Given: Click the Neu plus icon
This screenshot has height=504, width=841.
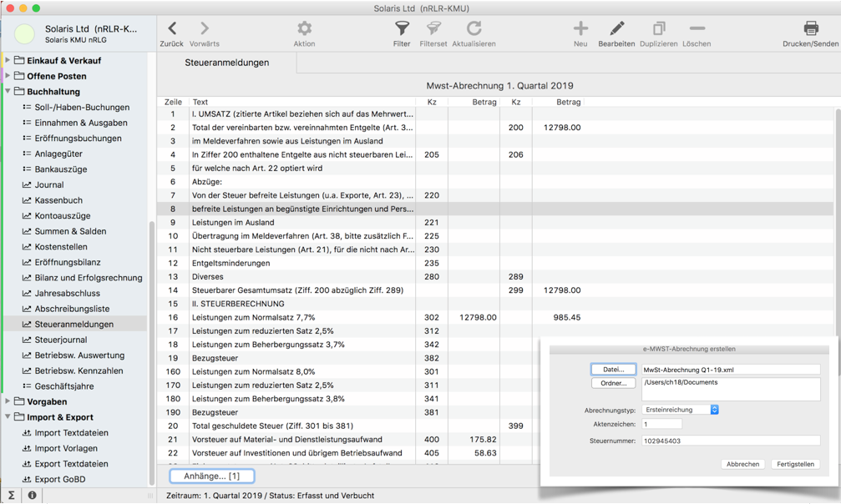Looking at the screenshot, I should (x=580, y=29).
